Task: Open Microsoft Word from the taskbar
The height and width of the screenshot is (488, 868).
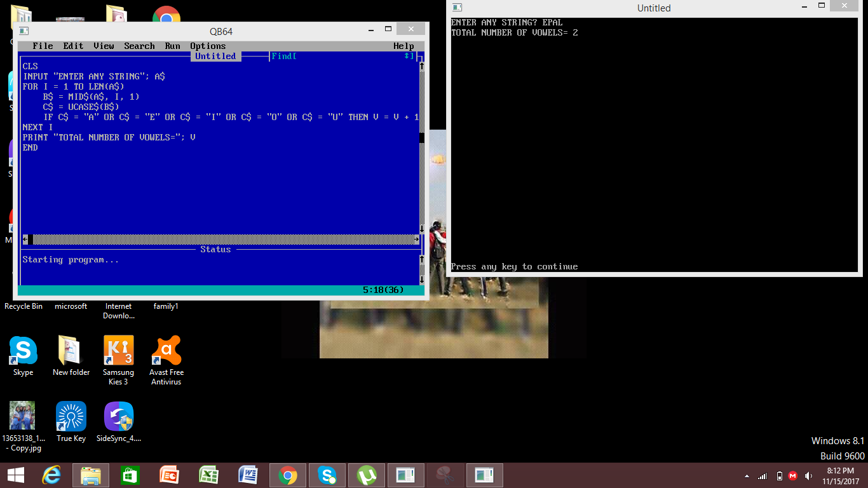Action: tap(248, 475)
